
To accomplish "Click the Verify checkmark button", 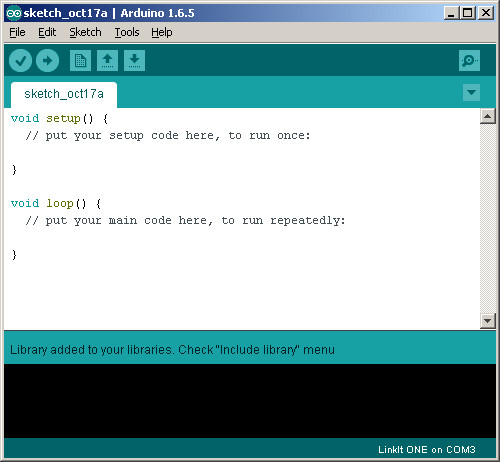I will tap(20, 61).
